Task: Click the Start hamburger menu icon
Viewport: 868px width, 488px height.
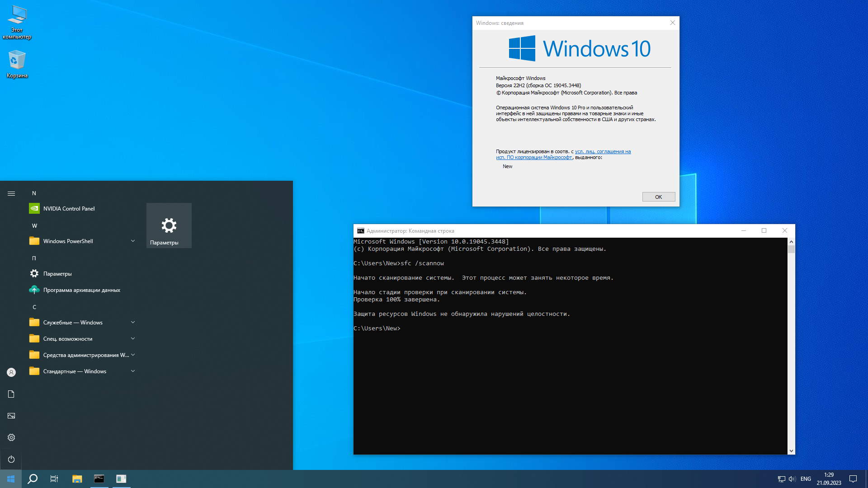Action: [x=11, y=193]
